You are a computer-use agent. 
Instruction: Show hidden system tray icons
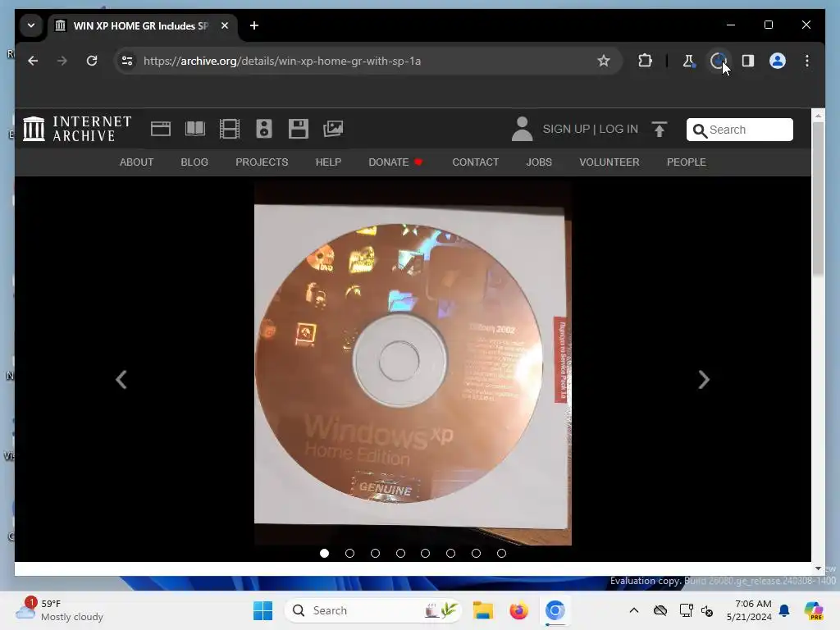click(x=634, y=610)
